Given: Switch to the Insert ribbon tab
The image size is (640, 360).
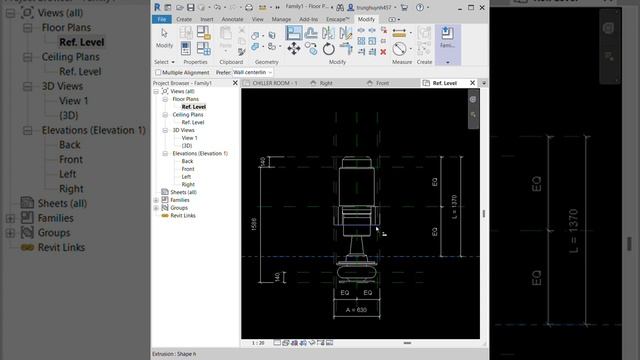Looking at the screenshot, I should point(207,19).
